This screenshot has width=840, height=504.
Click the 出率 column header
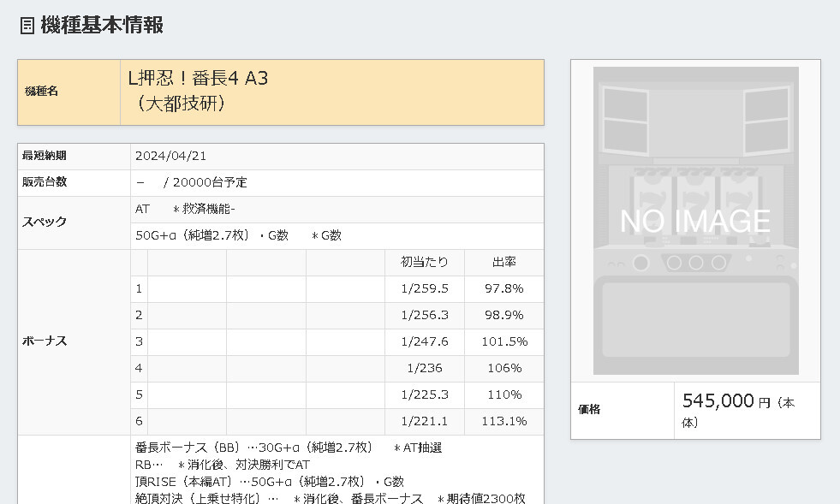click(x=504, y=263)
